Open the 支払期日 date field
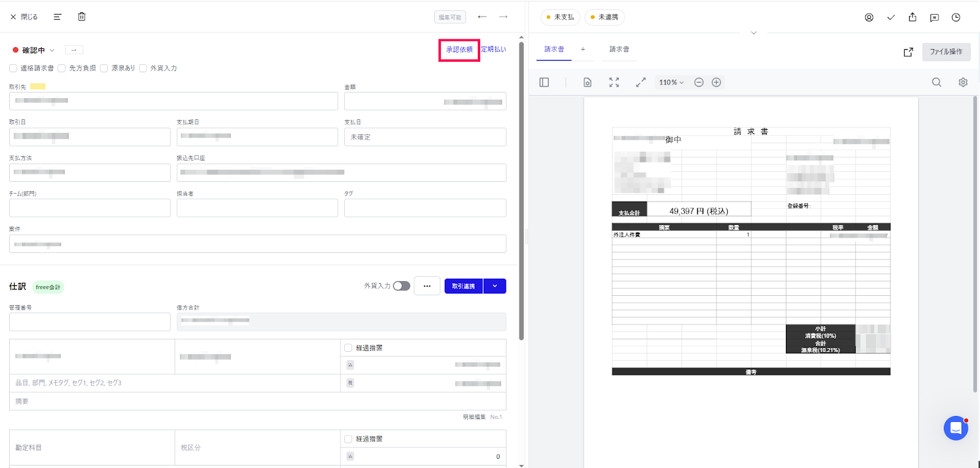 (x=257, y=137)
